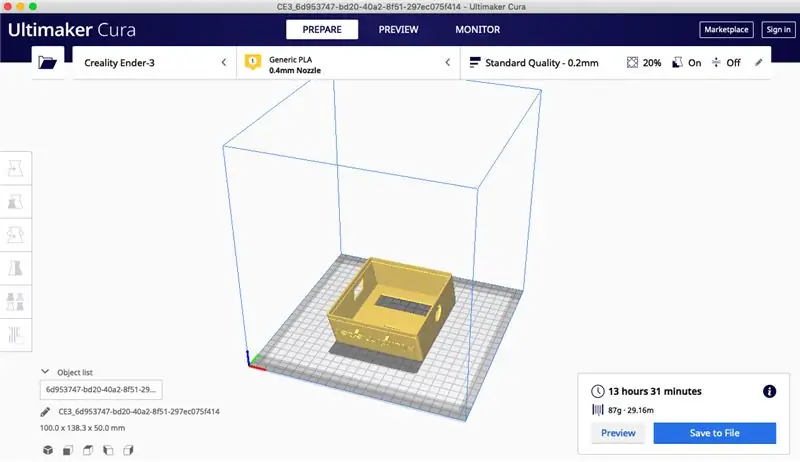The image size is (800, 462).
Task: Select the Per Model Settings tool
Action: (15, 302)
